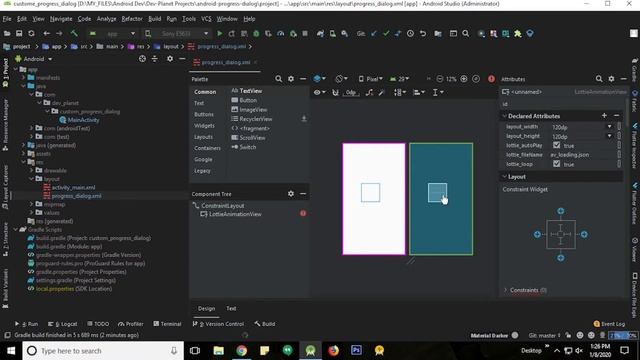
Task: Toggle the Autoconnect magnet icon
Action: (335, 93)
